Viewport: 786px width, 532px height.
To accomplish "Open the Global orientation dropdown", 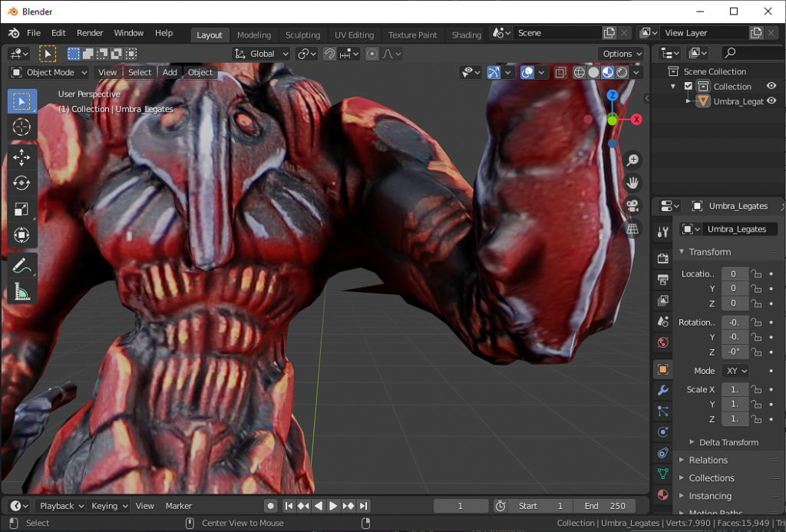I will pyautogui.click(x=262, y=54).
